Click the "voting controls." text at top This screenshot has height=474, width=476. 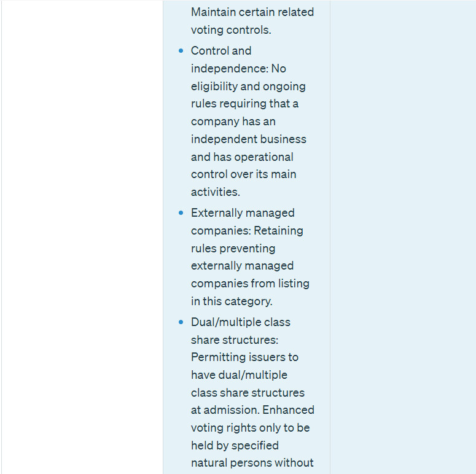coord(230,29)
